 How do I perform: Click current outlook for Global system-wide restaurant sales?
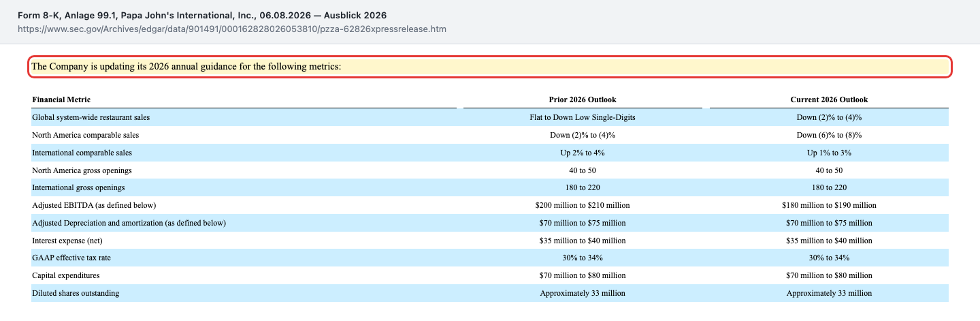click(829, 117)
